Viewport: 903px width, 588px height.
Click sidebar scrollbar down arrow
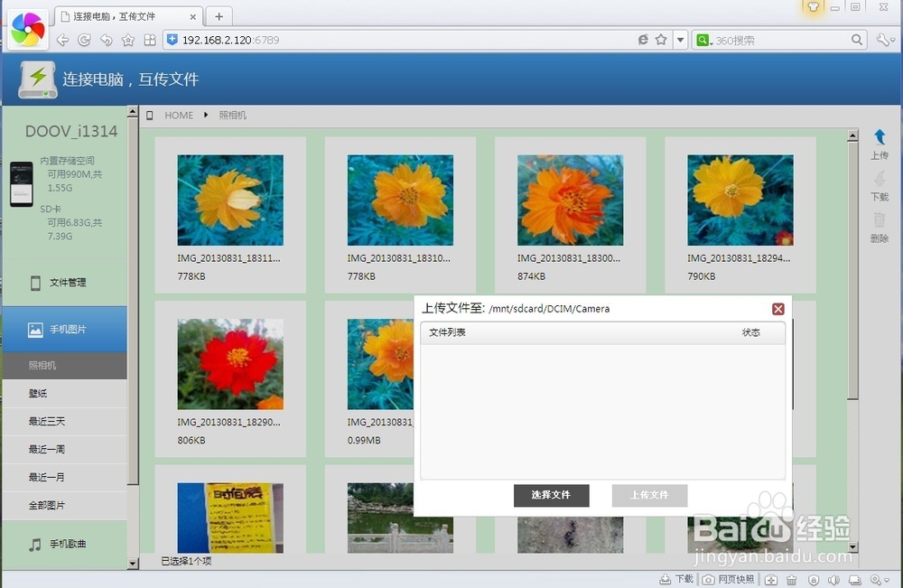point(133,564)
